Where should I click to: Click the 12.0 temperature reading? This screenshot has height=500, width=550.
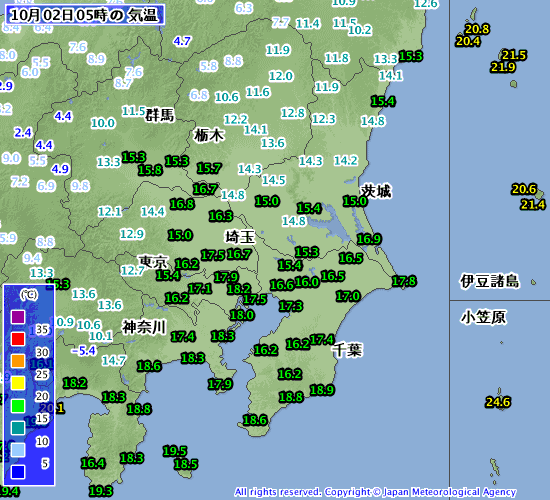[281, 76]
